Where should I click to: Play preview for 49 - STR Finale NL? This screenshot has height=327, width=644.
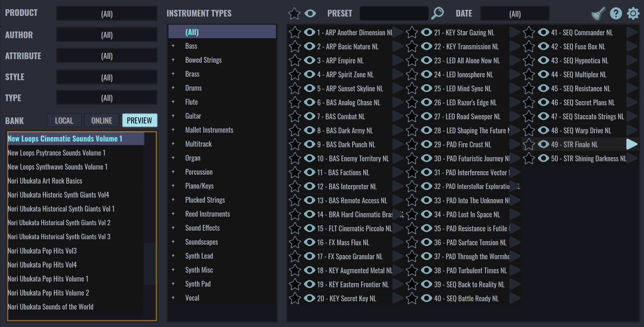pos(632,144)
